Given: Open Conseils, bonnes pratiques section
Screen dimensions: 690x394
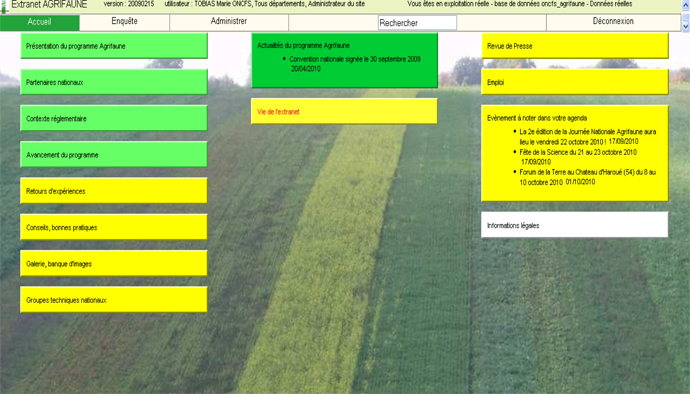Looking at the screenshot, I should coord(114,228).
